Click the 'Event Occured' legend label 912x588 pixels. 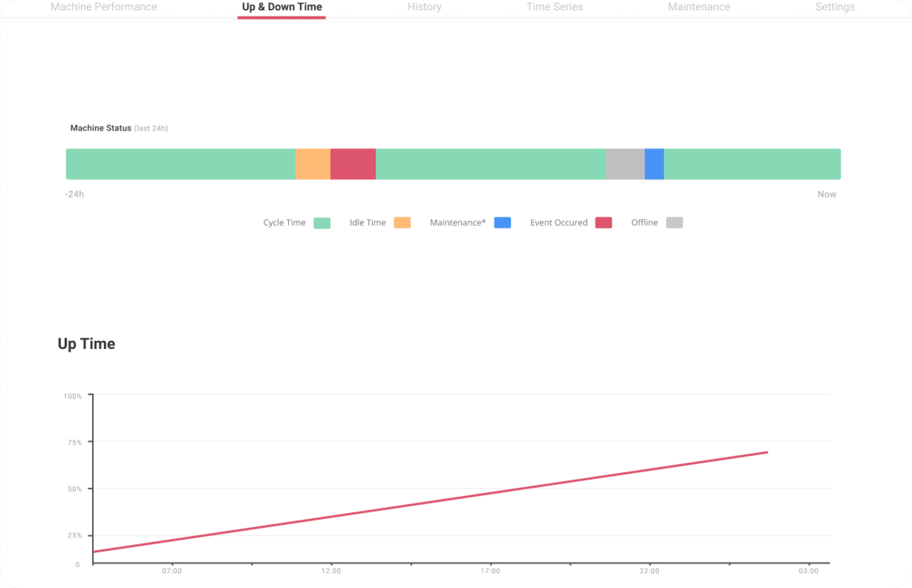[559, 223]
